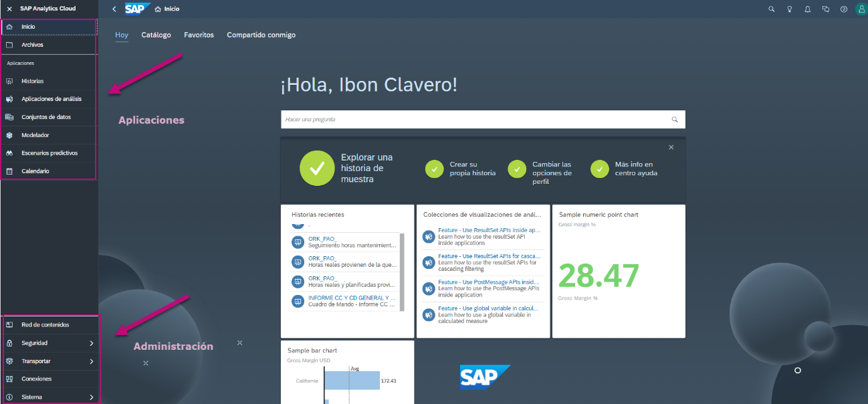Open the 'Crear su propia historia' step
The image size is (868, 404).
(x=461, y=169)
